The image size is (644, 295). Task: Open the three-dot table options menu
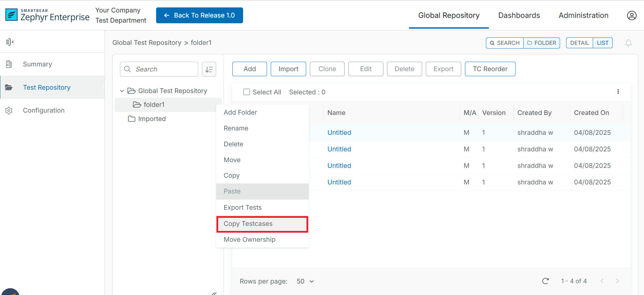(618, 92)
